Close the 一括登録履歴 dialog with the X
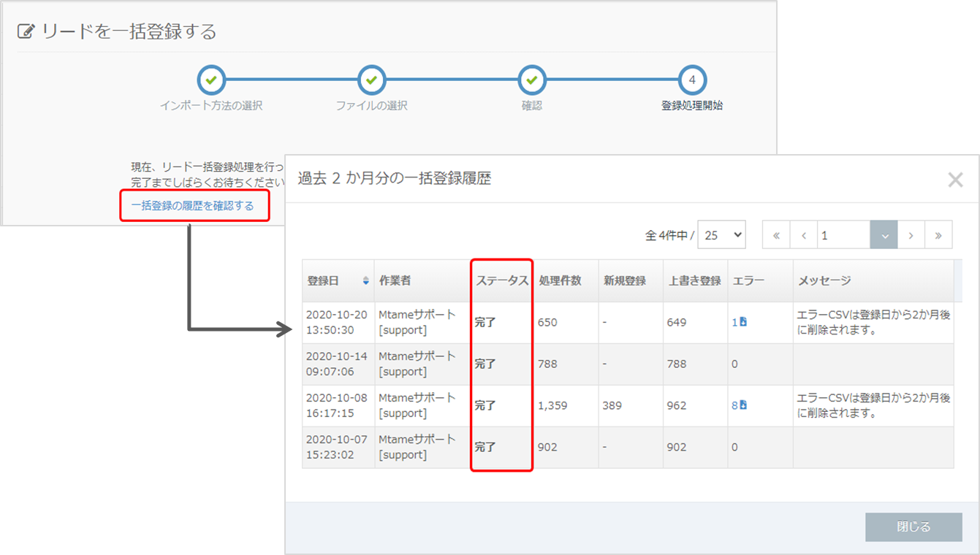Viewport: 980px width, 555px height. 955,180
